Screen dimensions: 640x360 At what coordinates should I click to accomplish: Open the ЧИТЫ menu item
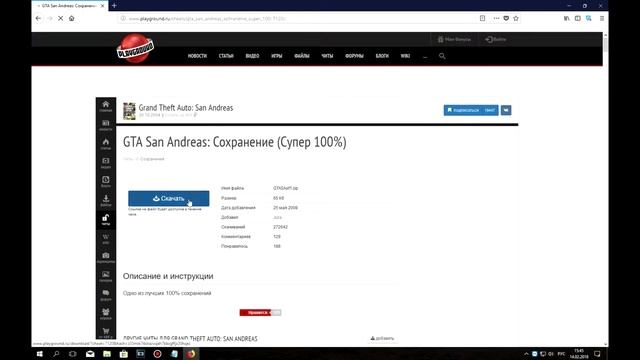[x=327, y=56]
